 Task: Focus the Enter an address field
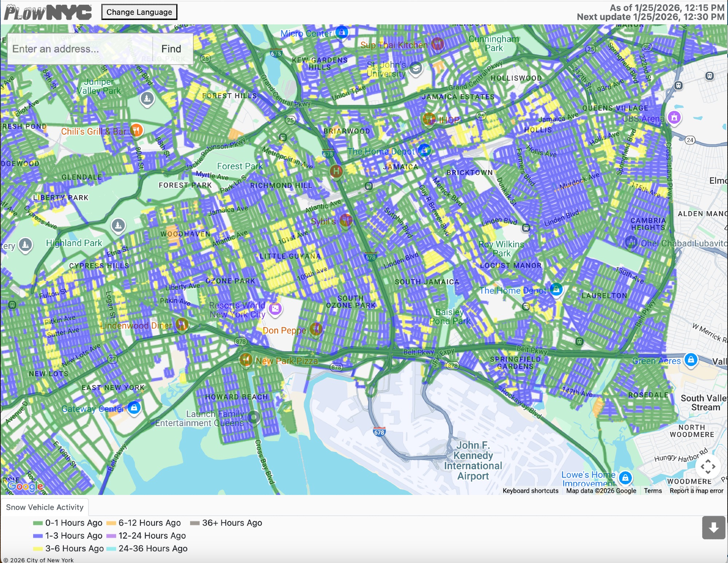pos(80,49)
